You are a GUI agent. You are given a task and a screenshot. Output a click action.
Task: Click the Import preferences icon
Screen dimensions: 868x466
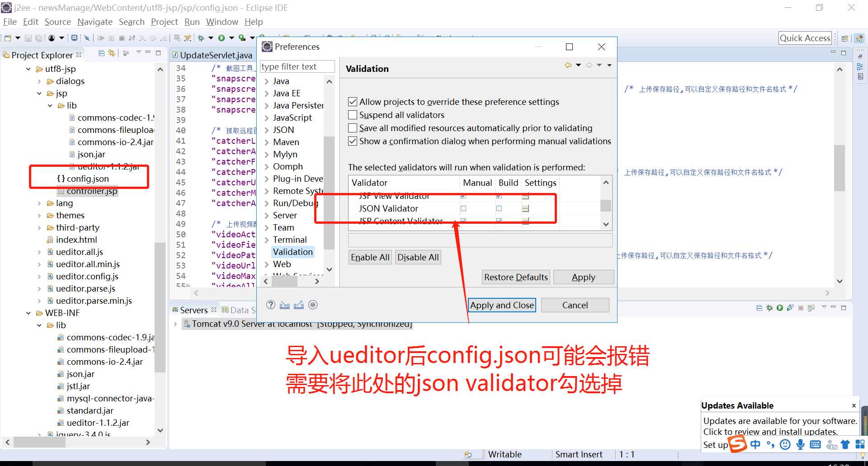click(x=284, y=305)
